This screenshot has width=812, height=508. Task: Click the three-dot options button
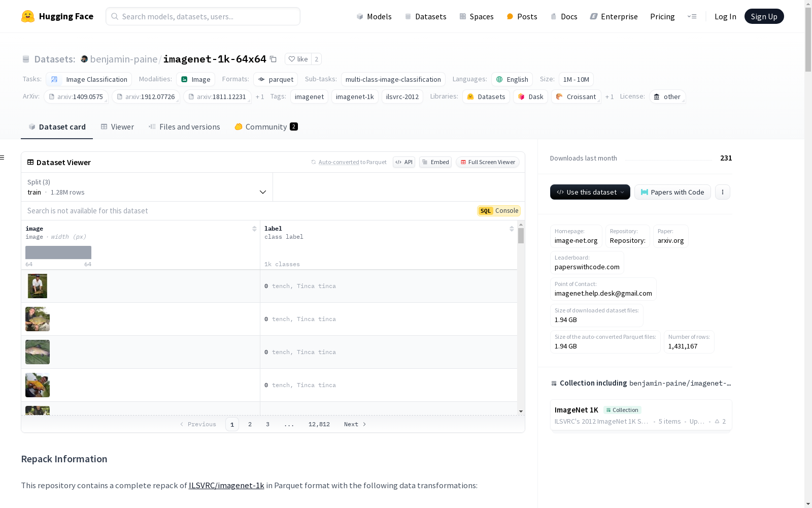click(723, 192)
